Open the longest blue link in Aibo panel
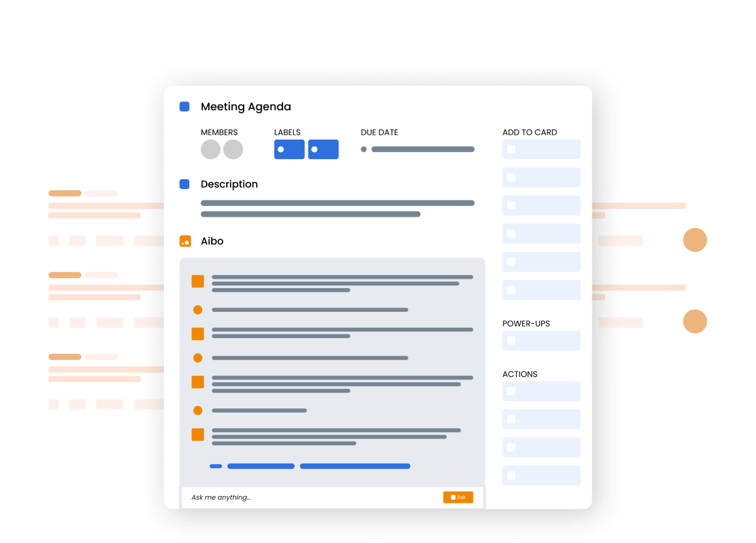The width and height of the screenshot is (756, 543). click(x=355, y=466)
